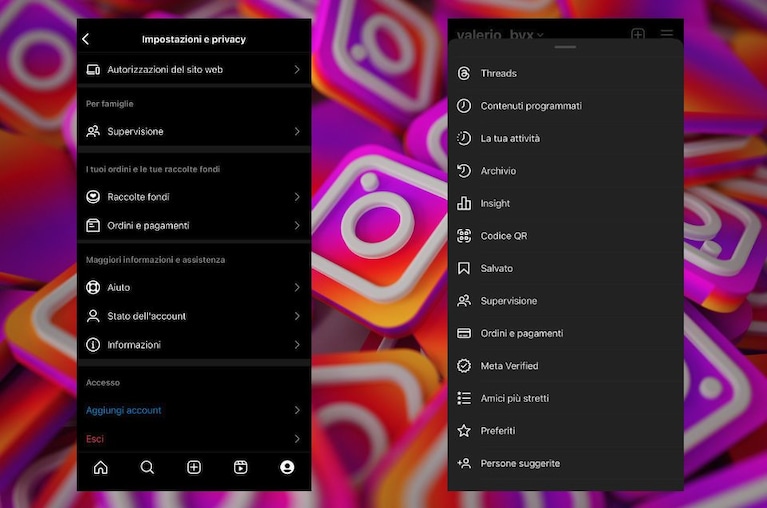Select Salvato text label

pos(496,268)
